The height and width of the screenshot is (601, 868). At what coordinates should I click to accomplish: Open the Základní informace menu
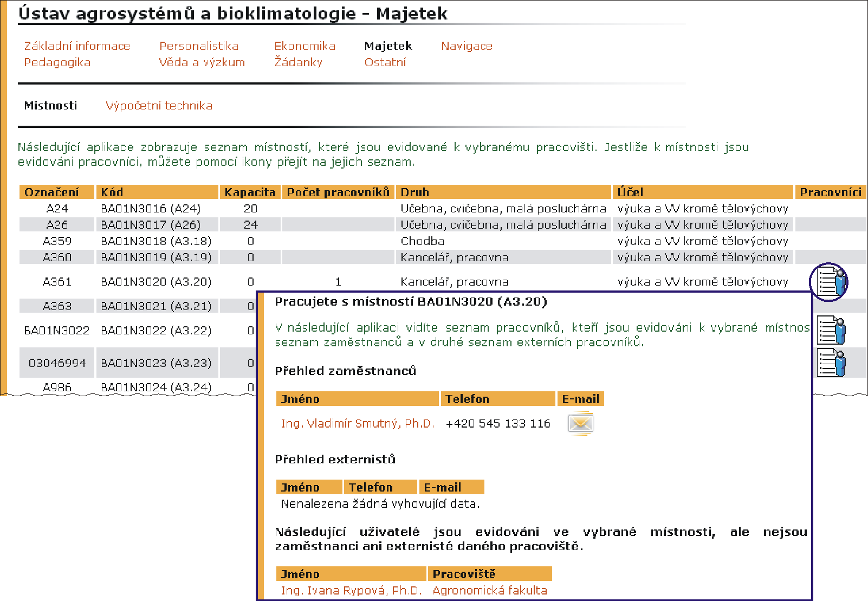click(77, 46)
